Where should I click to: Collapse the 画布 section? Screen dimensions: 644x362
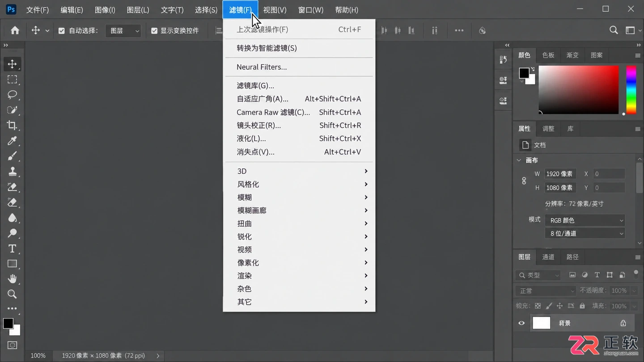click(519, 160)
